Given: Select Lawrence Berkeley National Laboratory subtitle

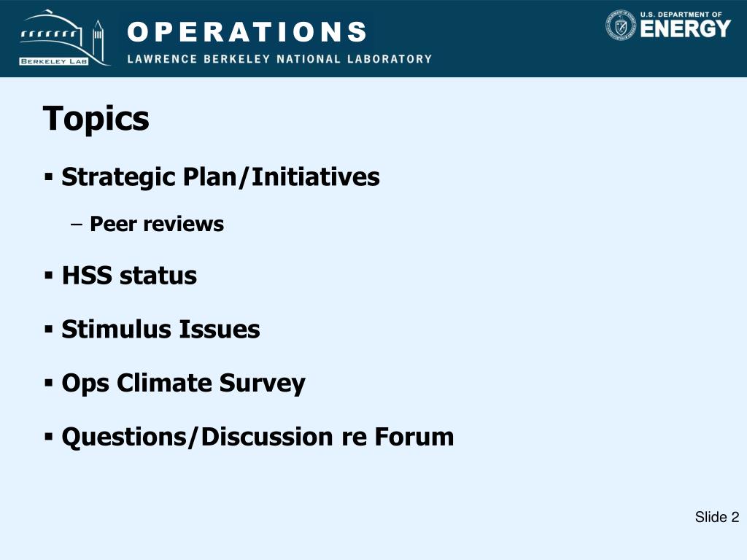Looking at the screenshot, I should [279, 59].
